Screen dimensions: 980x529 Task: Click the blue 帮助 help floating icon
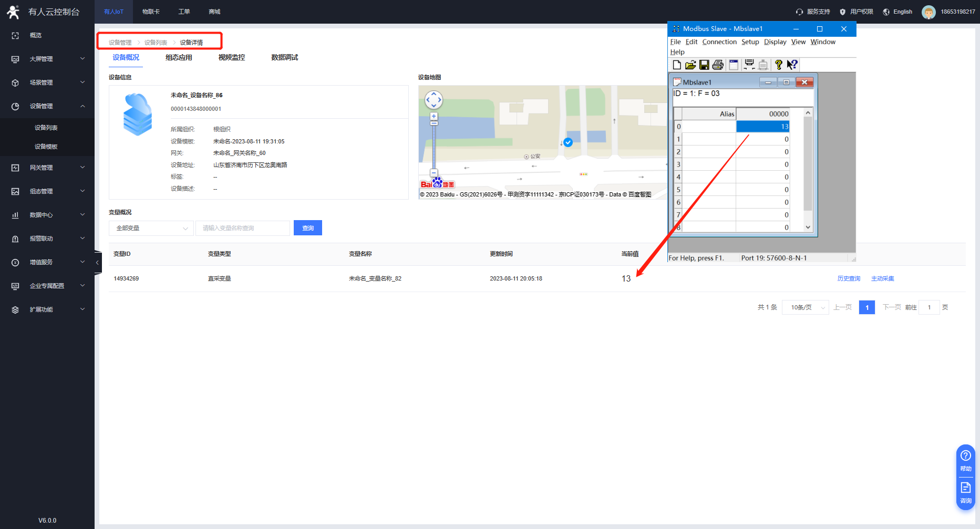click(965, 460)
